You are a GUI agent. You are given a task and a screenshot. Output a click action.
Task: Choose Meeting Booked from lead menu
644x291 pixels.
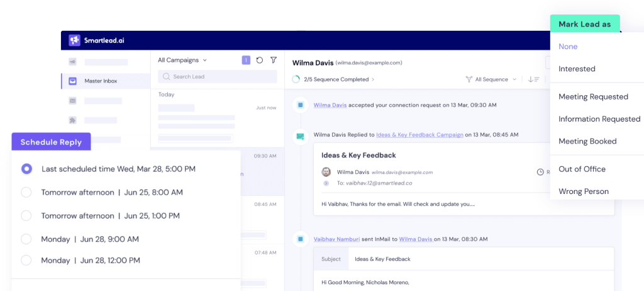pyautogui.click(x=587, y=141)
